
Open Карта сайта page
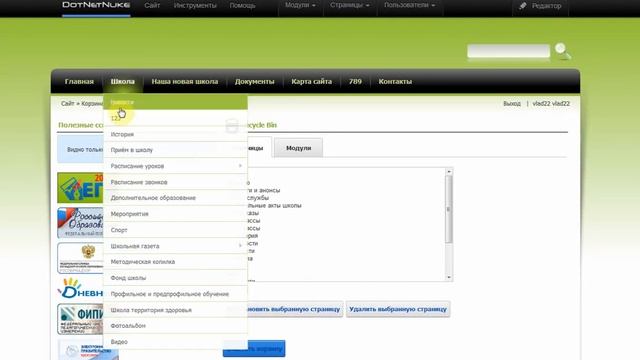tap(311, 81)
